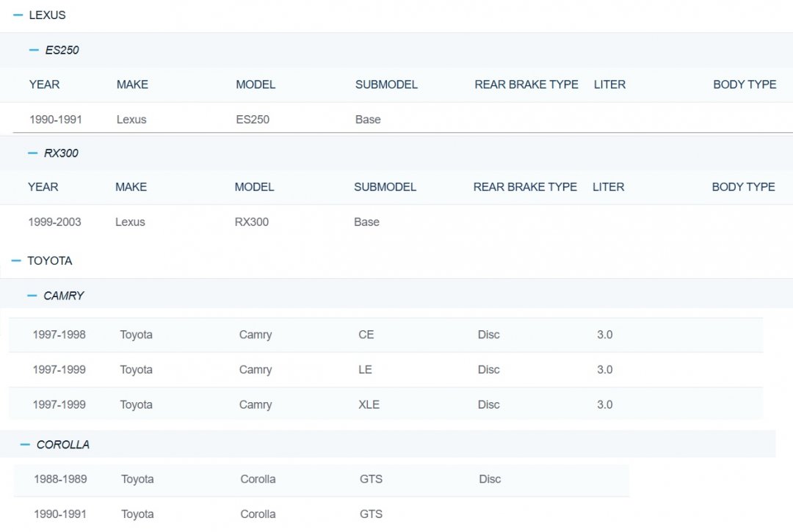Select 1997-1999 year cell in XLE row
The image size is (793, 532).
pos(59,404)
